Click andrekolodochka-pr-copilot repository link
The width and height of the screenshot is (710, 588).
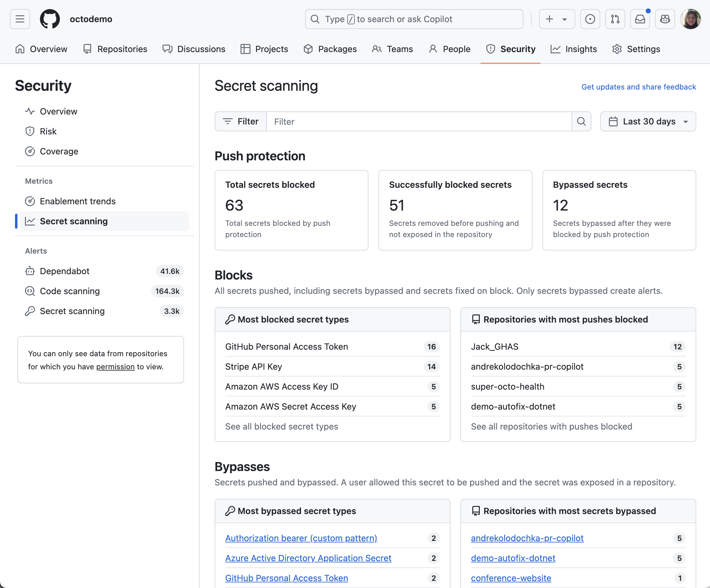[527, 537]
